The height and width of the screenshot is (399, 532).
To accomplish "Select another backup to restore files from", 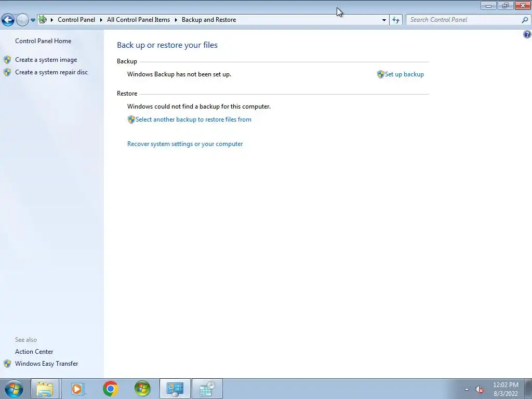I will pyautogui.click(x=193, y=119).
